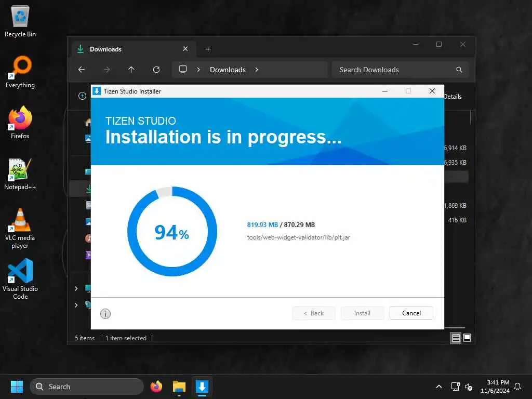This screenshot has width=532, height=399.
Task: Navigate up one folder in Explorer
Action: pos(131,70)
